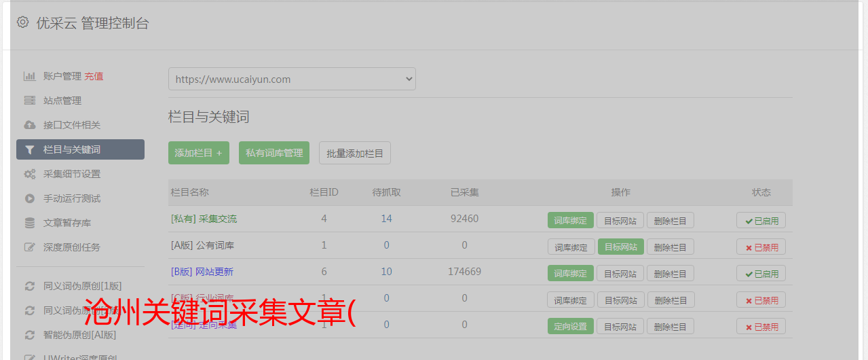Delete the 行业词库 column
Image resolution: width=868 pixels, height=360 pixels.
[x=671, y=300]
